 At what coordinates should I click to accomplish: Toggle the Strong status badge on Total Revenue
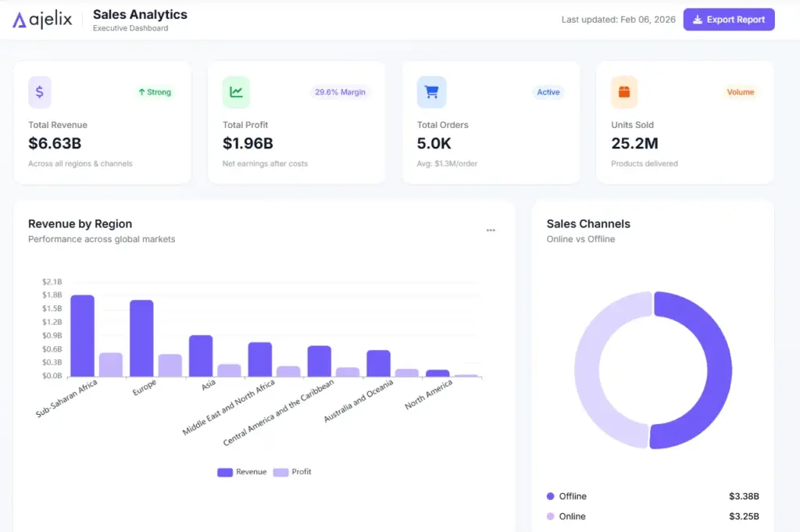click(154, 91)
